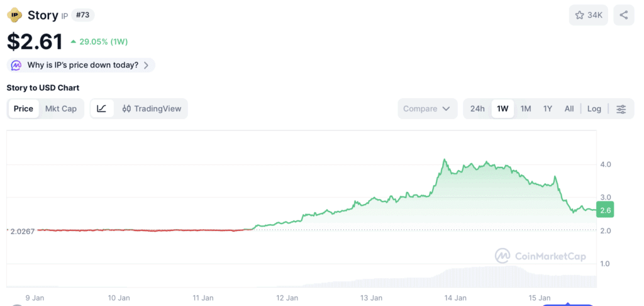Toggle Log scale on chart
This screenshot has height=306, width=644.
(594, 109)
